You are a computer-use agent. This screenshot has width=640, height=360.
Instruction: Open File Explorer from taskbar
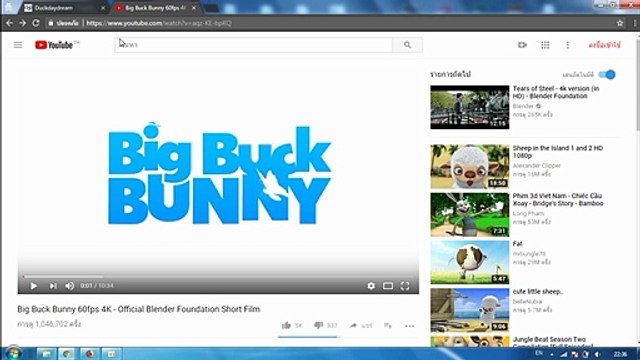(47, 353)
